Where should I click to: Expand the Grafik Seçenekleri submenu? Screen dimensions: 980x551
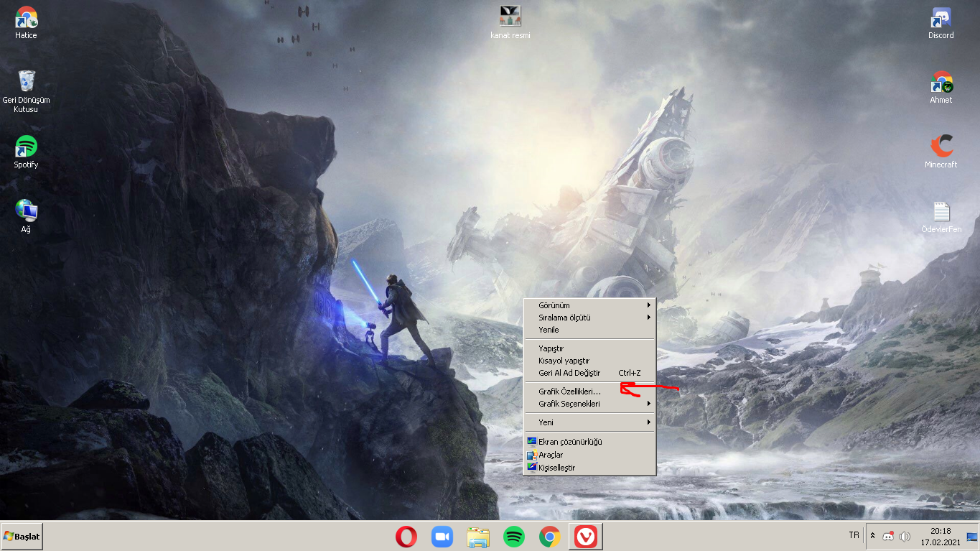click(x=590, y=404)
